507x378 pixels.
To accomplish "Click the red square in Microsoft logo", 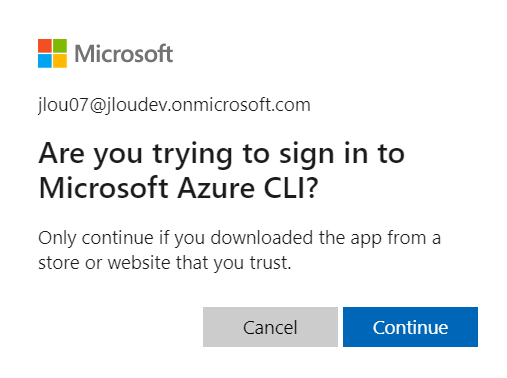I will point(45,46).
